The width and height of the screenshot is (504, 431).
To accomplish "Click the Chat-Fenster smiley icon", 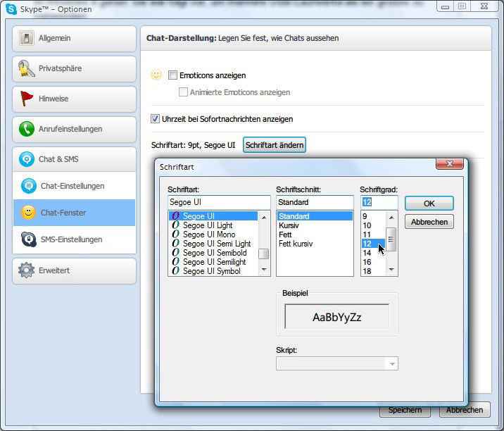I will (x=29, y=213).
